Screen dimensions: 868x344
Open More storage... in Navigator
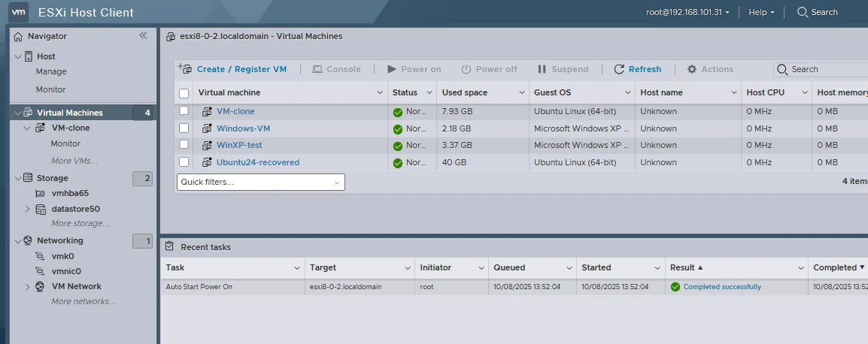click(80, 223)
